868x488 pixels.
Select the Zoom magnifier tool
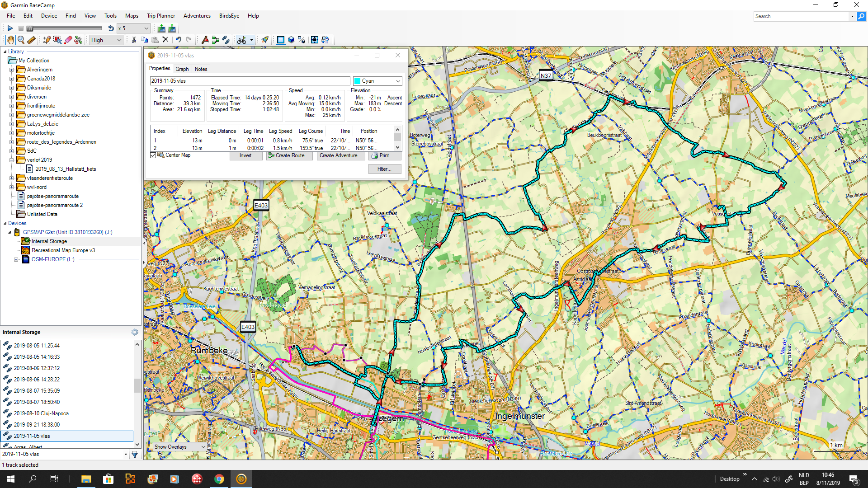(x=21, y=40)
